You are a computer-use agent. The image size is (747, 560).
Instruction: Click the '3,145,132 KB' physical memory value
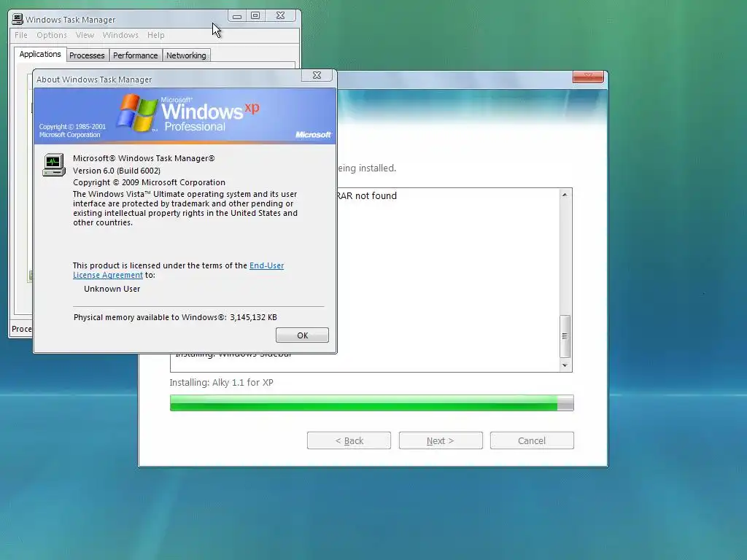tap(253, 317)
